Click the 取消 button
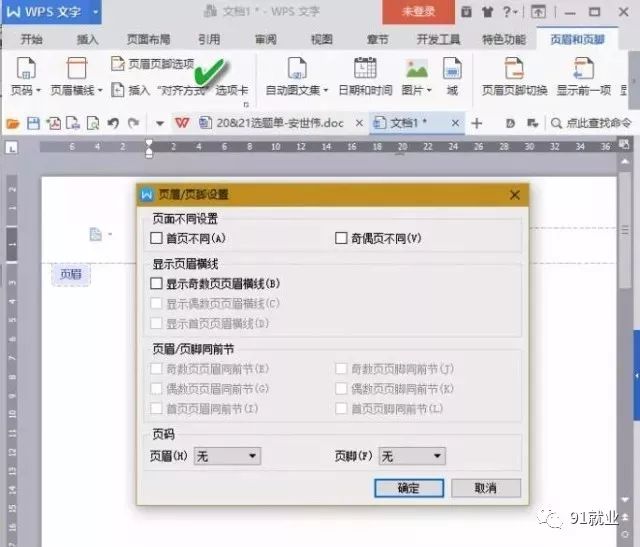Viewport: 640px width, 547px height. pyautogui.click(x=486, y=488)
